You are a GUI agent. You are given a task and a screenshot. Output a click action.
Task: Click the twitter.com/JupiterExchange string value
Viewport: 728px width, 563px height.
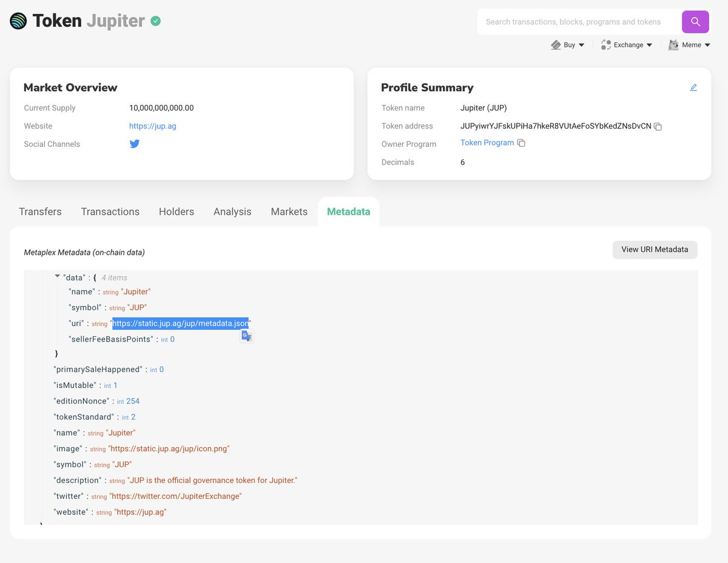click(175, 496)
